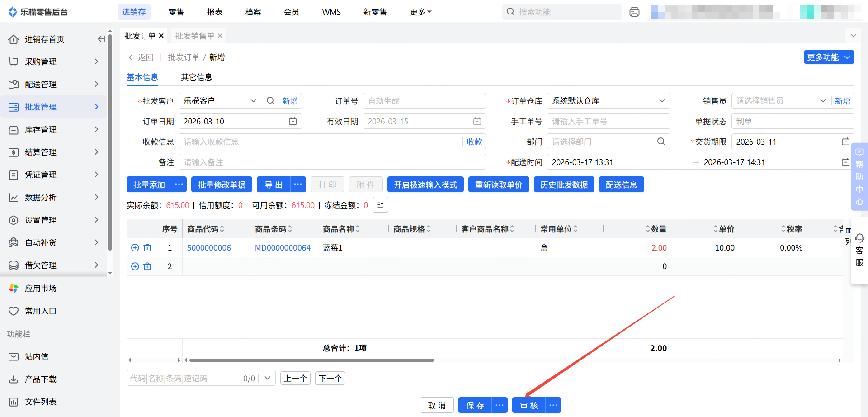The image size is (868, 417).
Task: Open the order date calendar picker
Action: coord(292,121)
